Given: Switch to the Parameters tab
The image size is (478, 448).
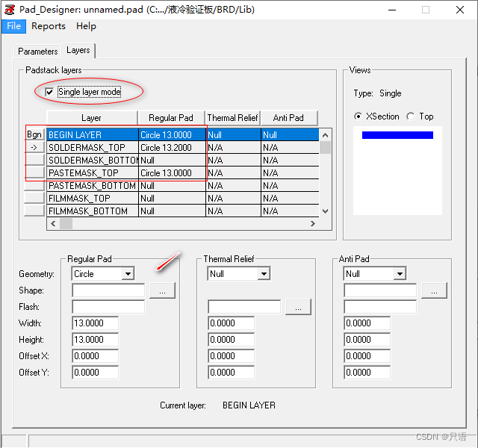Looking at the screenshot, I should pos(38,52).
